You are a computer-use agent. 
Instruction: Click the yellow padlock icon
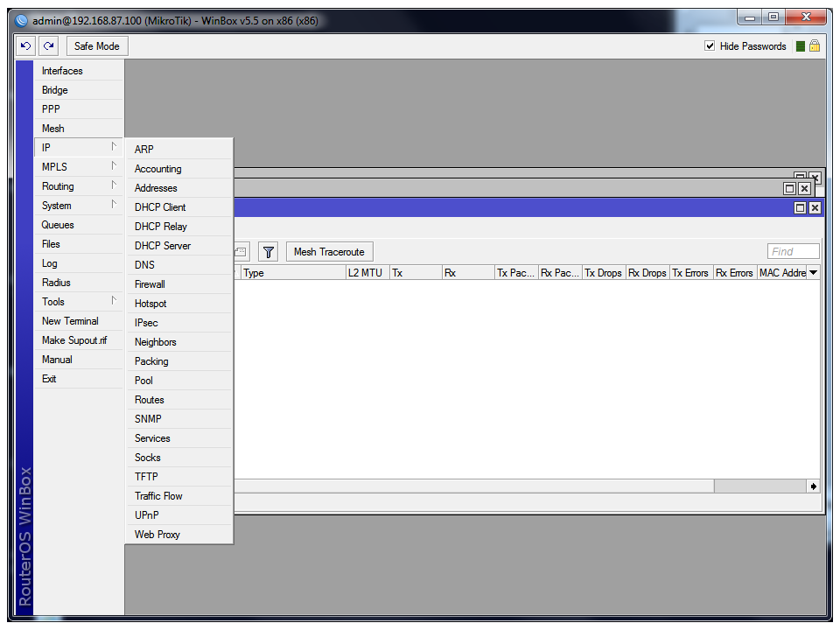click(815, 46)
